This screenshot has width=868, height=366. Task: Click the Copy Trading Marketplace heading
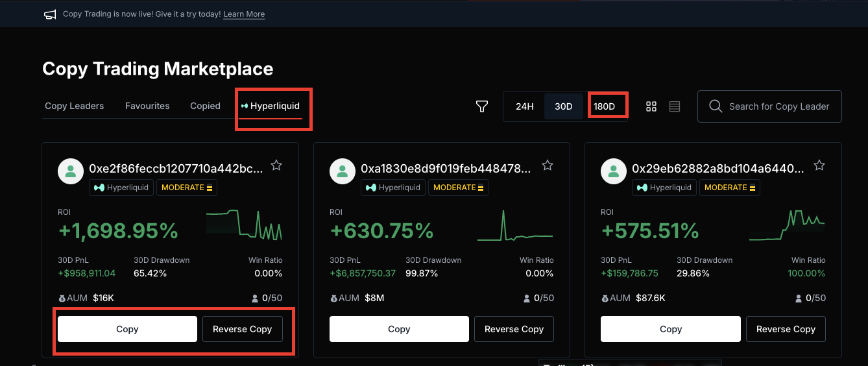(158, 69)
